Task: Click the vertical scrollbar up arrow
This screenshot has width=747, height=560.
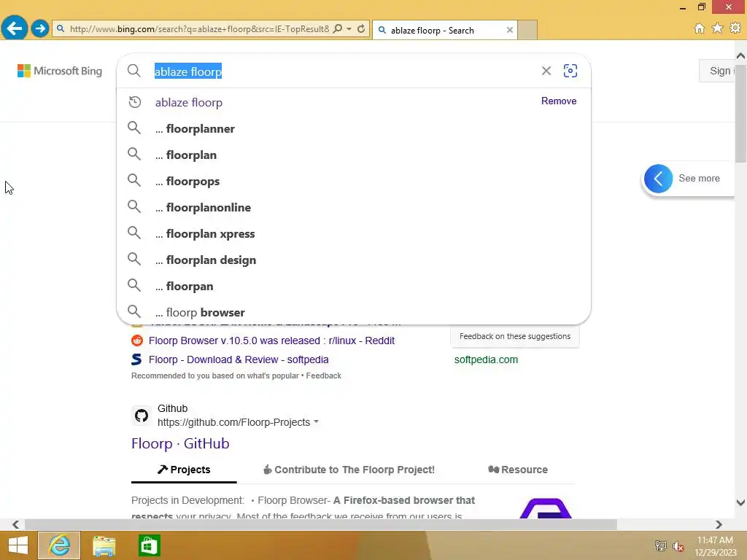Action: (740, 56)
